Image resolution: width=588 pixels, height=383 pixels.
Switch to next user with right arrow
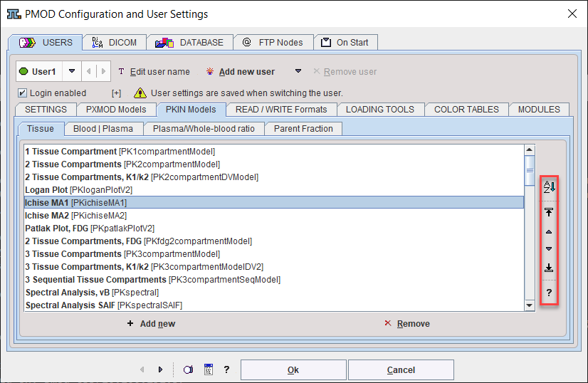tap(103, 71)
